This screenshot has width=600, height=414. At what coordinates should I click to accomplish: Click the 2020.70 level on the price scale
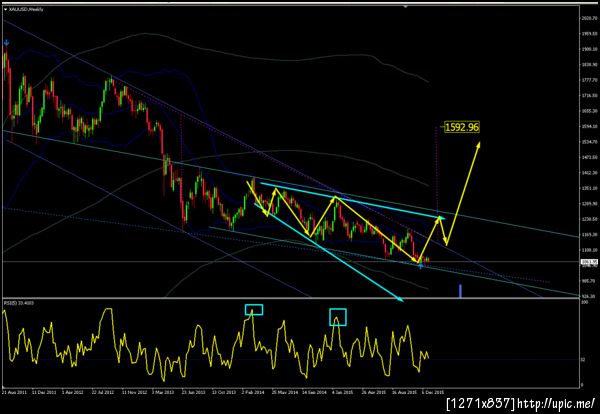590,18
